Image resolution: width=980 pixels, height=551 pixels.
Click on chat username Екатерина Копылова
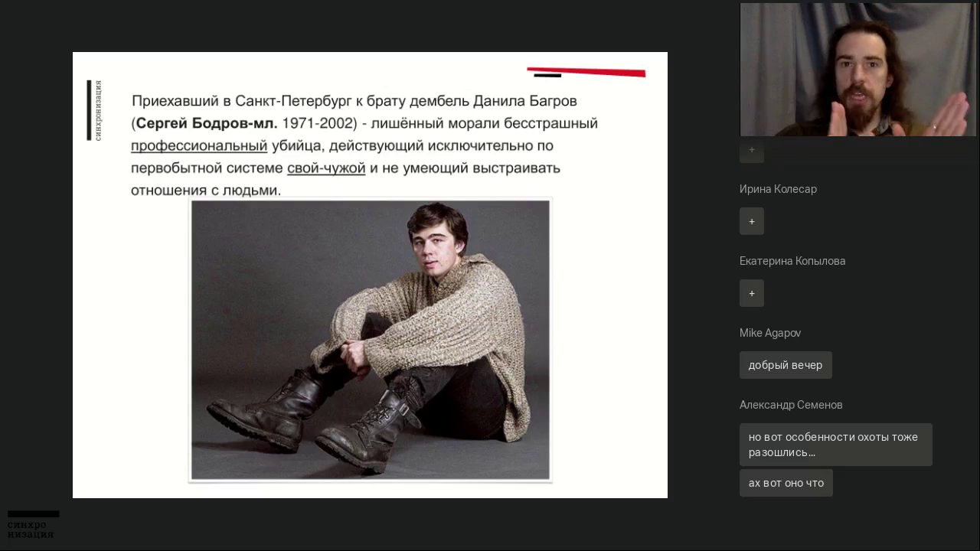pos(792,261)
